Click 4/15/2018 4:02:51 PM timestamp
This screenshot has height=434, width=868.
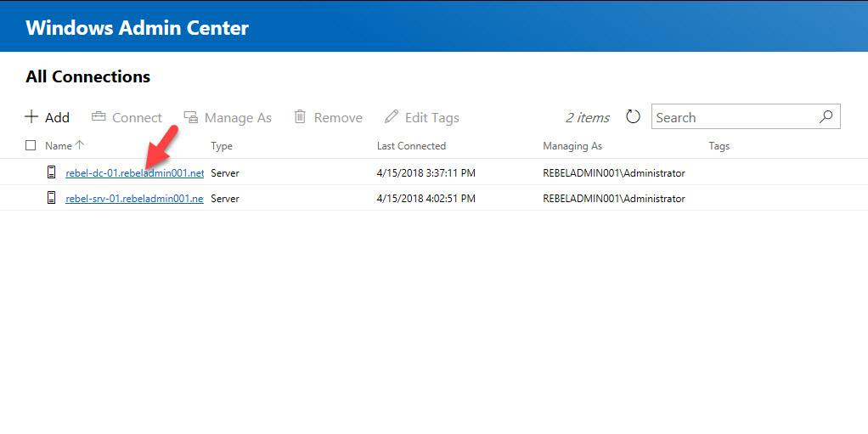[426, 198]
